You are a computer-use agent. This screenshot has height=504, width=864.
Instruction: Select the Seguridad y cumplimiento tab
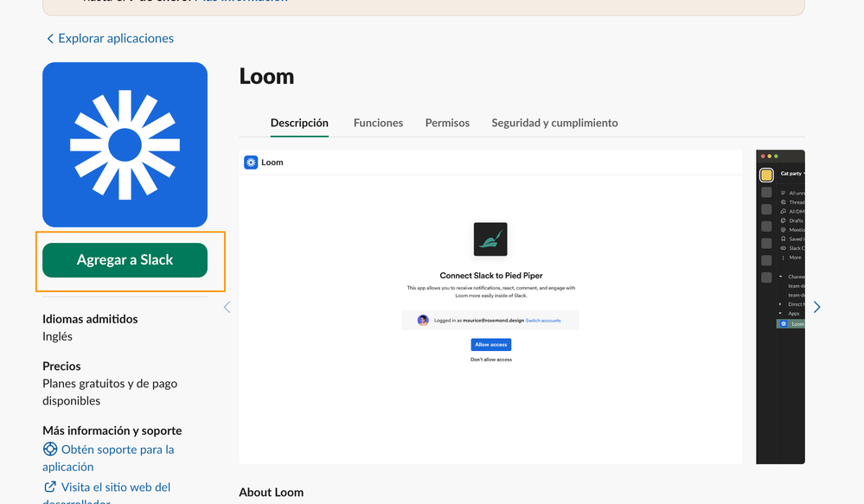(x=554, y=123)
